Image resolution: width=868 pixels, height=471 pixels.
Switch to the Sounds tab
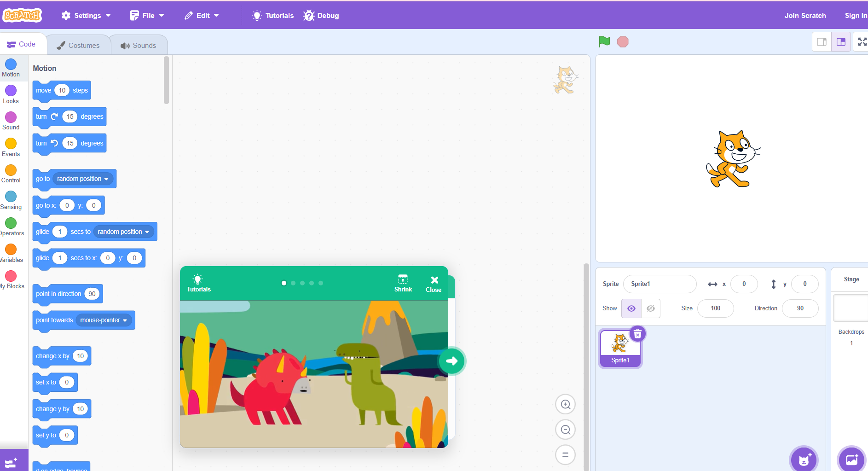tap(139, 45)
